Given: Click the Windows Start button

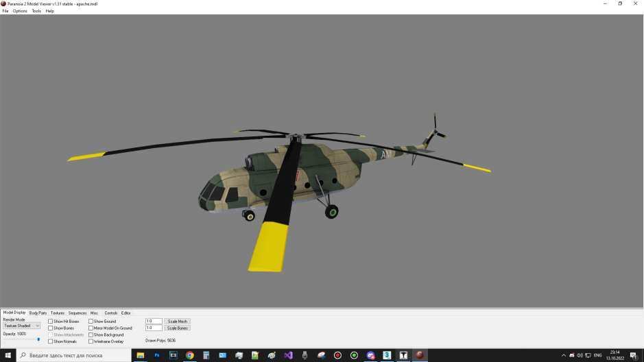Looking at the screenshot, I should coord(7,355).
